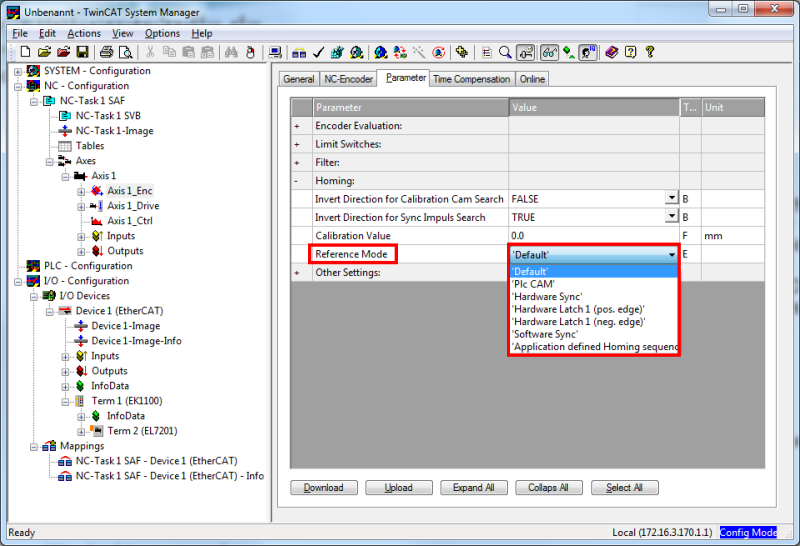This screenshot has height=546, width=800.
Task: Click the magnifier Search icon in toolbar
Action: 505,52
